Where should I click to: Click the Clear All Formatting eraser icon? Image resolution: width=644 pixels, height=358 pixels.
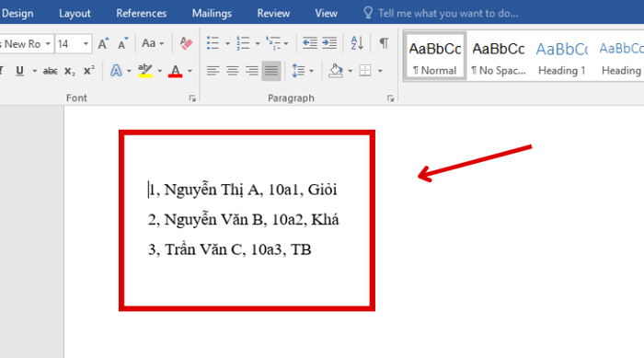tap(186, 43)
